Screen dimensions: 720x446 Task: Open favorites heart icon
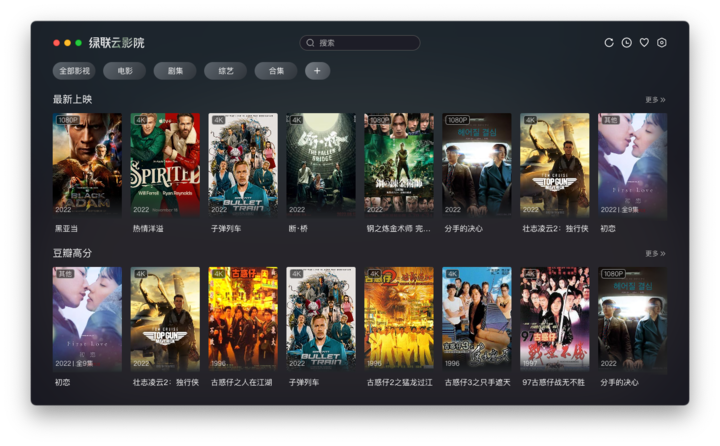[x=644, y=43]
